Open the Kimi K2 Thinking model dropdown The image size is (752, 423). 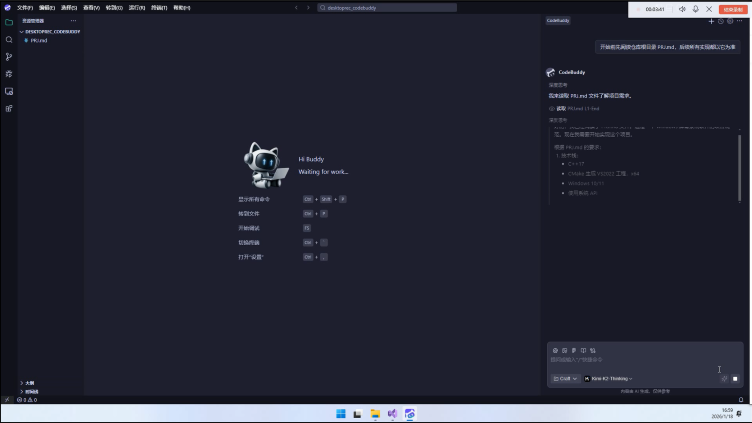pyautogui.click(x=608, y=379)
